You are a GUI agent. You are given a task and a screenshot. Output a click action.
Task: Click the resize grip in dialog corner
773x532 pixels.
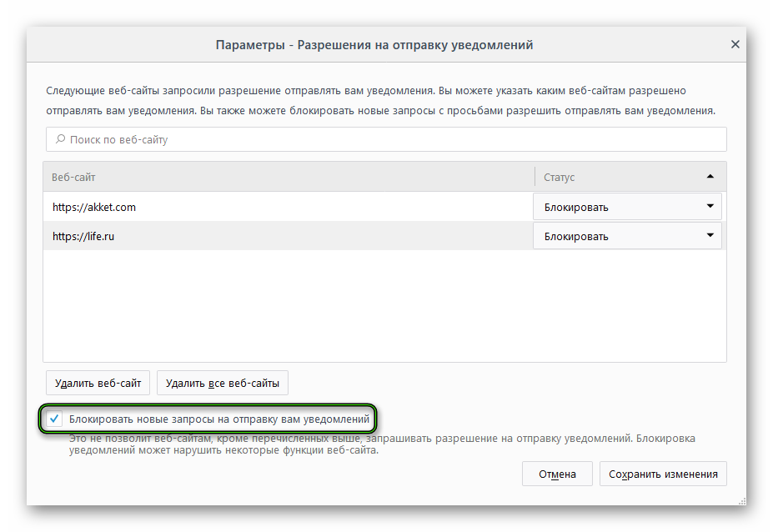(740, 499)
